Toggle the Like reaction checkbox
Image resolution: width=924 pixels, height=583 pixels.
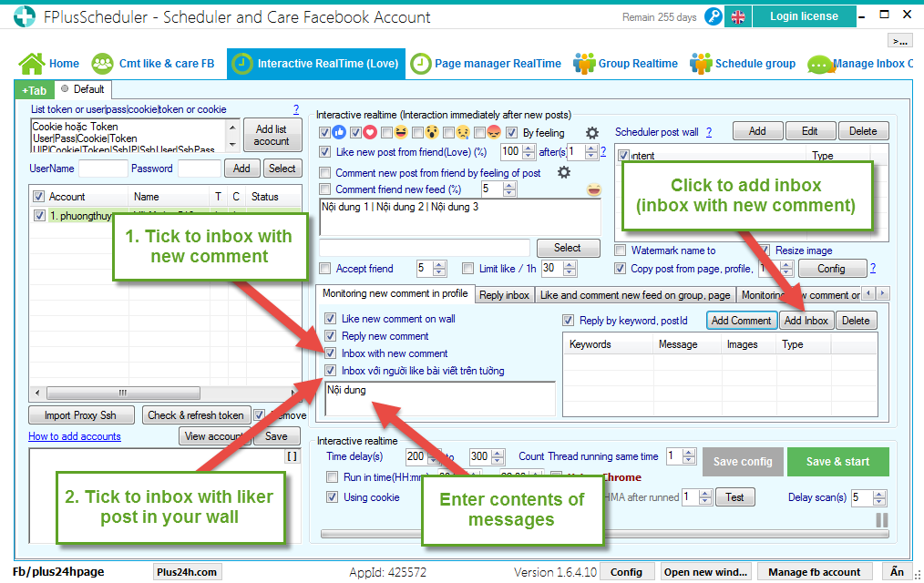click(324, 132)
